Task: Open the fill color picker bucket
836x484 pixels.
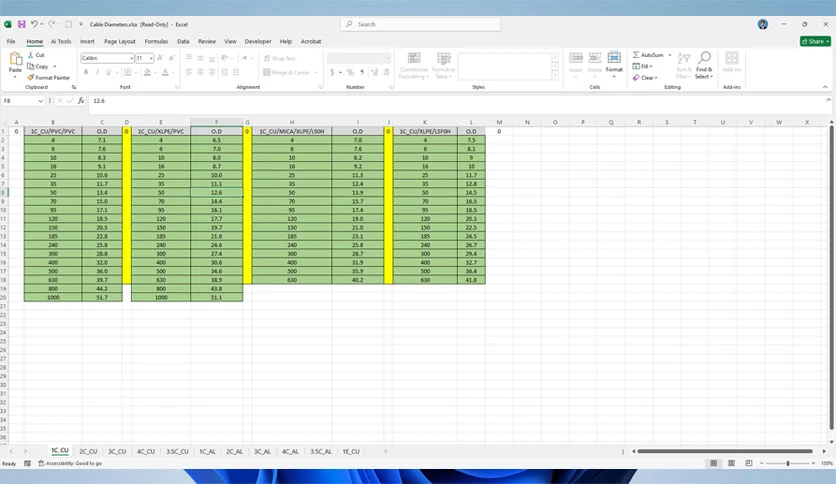Action: click(147, 72)
